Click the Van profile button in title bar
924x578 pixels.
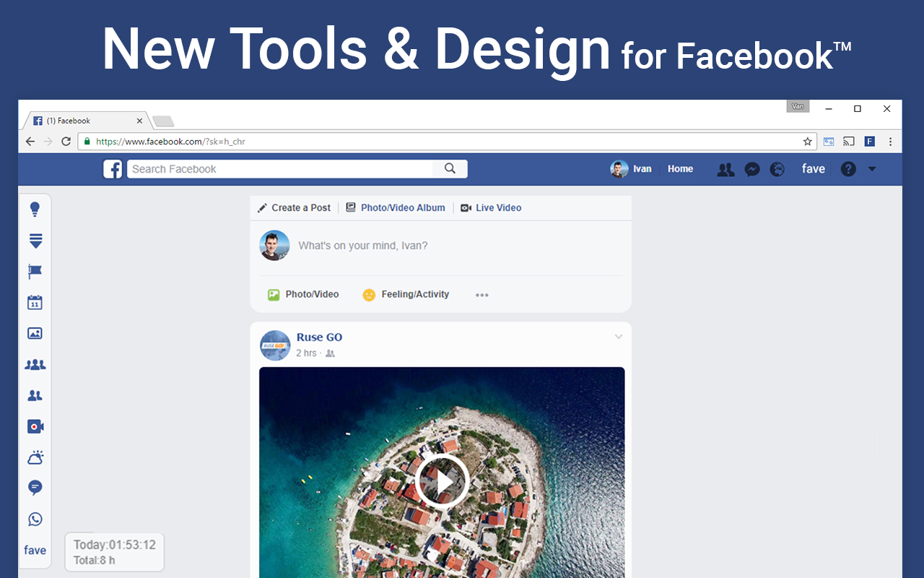(x=798, y=106)
